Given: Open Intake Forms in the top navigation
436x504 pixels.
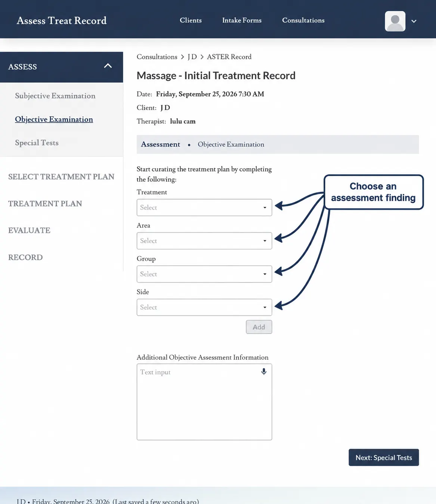Looking at the screenshot, I should (x=242, y=20).
